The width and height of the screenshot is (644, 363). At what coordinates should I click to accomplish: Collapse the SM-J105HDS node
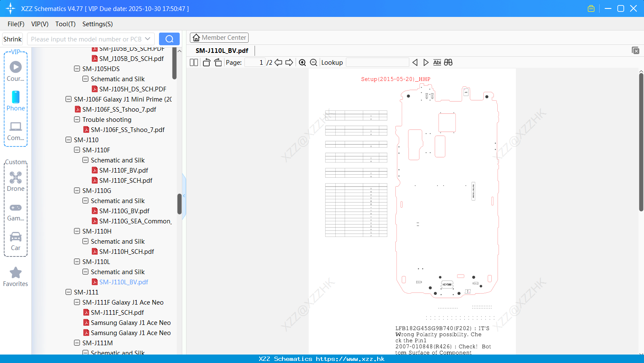(x=77, y=69)
